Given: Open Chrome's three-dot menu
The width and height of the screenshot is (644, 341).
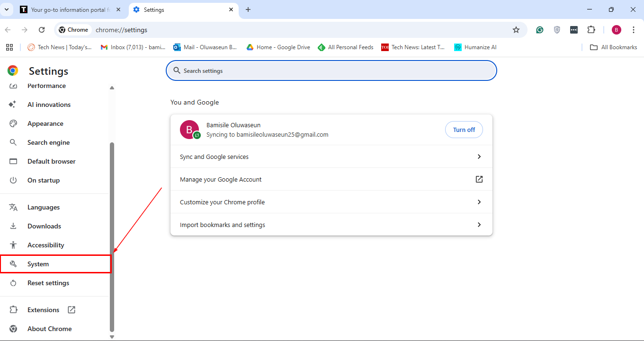Looking at the screenshot, I should [x=634, y=29].
